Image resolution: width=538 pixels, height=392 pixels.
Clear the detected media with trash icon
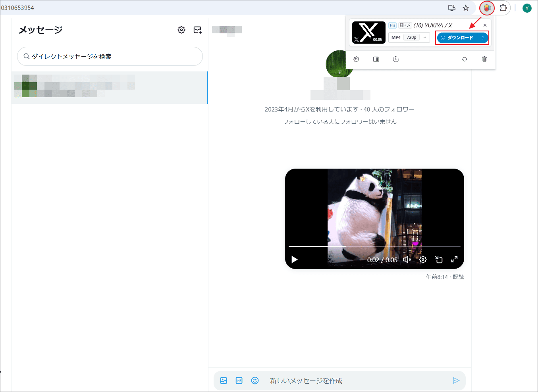pyautogui.click(x=484, y=59)
